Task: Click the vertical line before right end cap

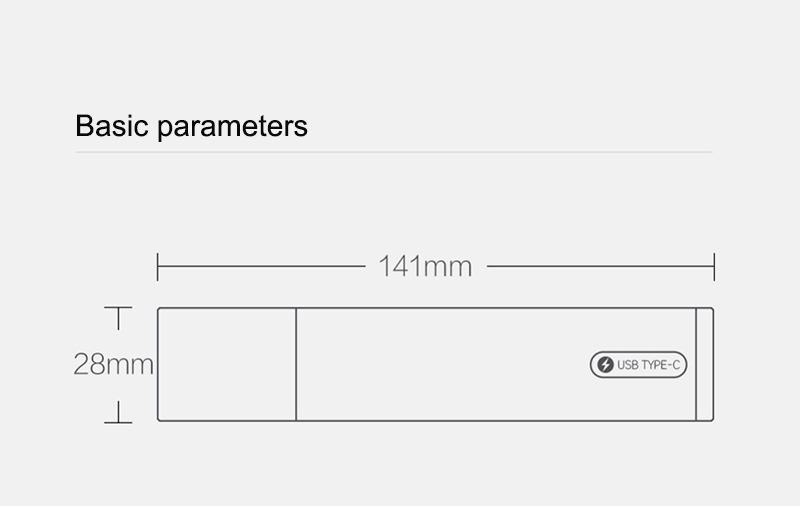Action: [x=696, y=364]
